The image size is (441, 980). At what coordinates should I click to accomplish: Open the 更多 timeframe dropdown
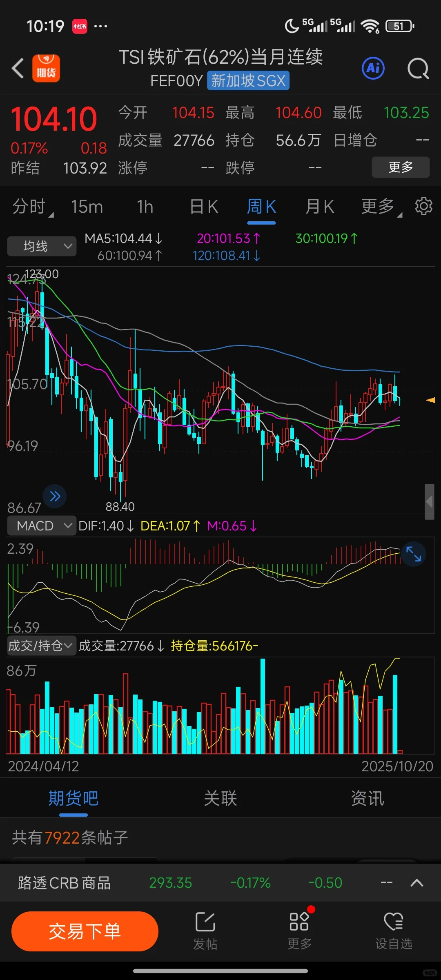pos(381,207)
